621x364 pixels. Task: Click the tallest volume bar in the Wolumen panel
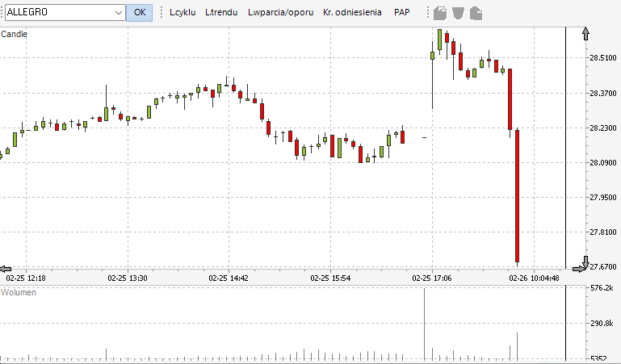425,324
